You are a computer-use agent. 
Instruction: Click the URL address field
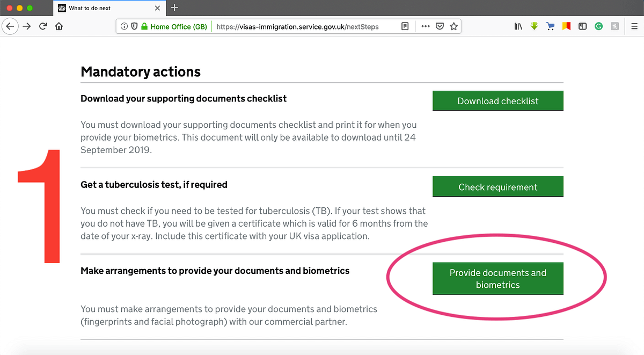click(x=301, y=26)
